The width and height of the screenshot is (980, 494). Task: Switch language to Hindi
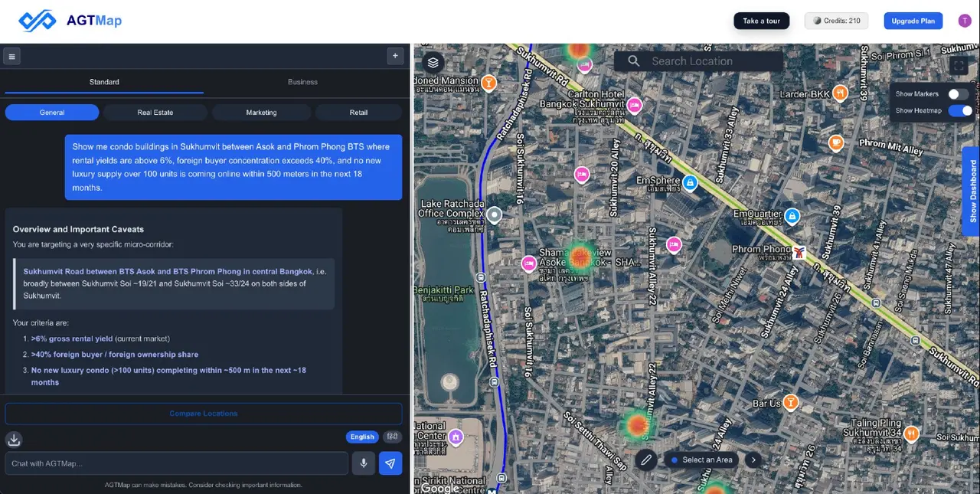click(x=391, y=437)
